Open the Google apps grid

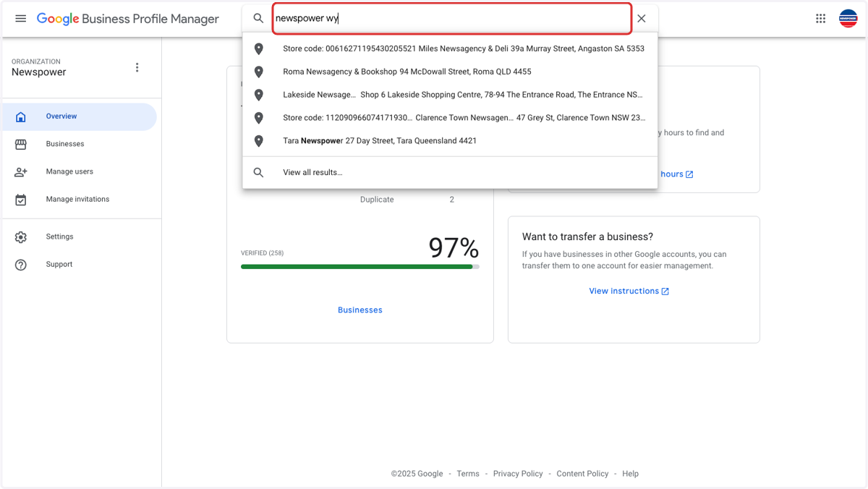[820, 19]
